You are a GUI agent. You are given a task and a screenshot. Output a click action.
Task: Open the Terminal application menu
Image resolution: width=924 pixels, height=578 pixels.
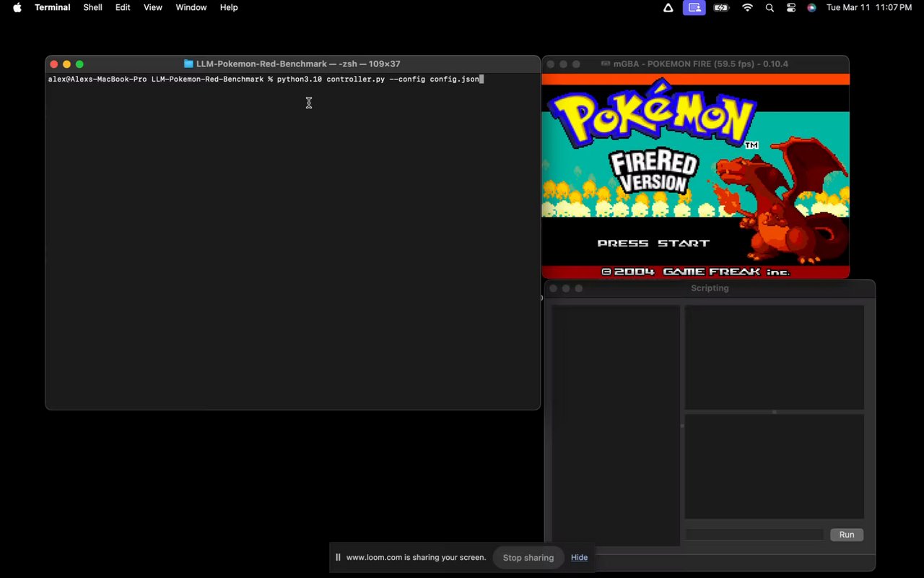[x=53, y=7]
